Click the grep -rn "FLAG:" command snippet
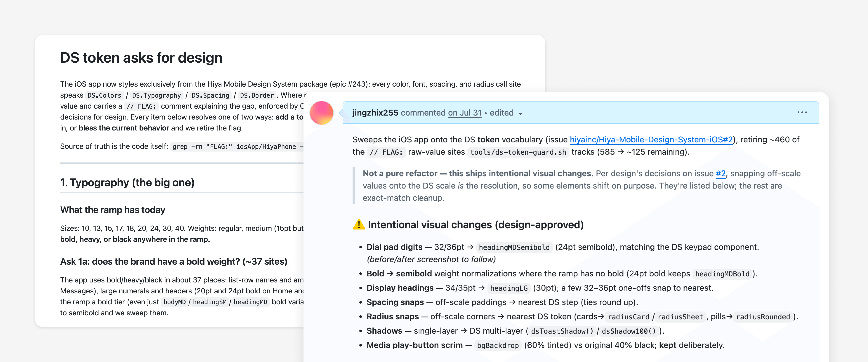868x362 pixels. click(237, 147)
